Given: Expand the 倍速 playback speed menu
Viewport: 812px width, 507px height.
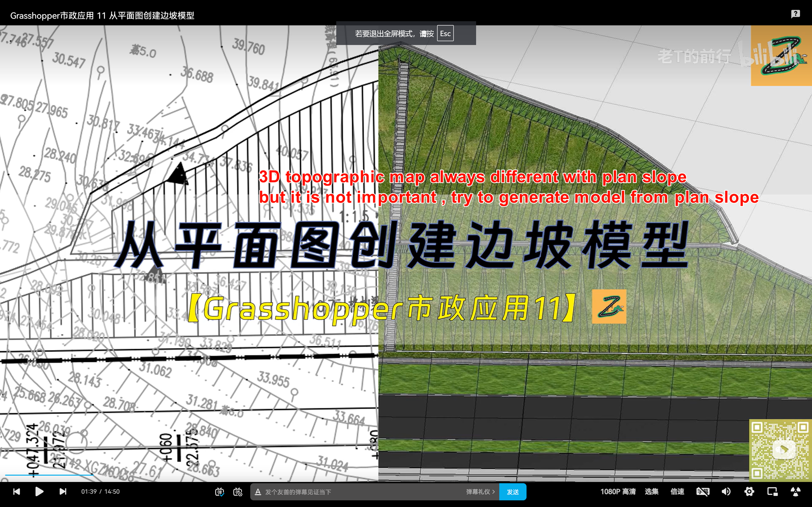Looking at the screenshot, I should [x=677, y=491].
